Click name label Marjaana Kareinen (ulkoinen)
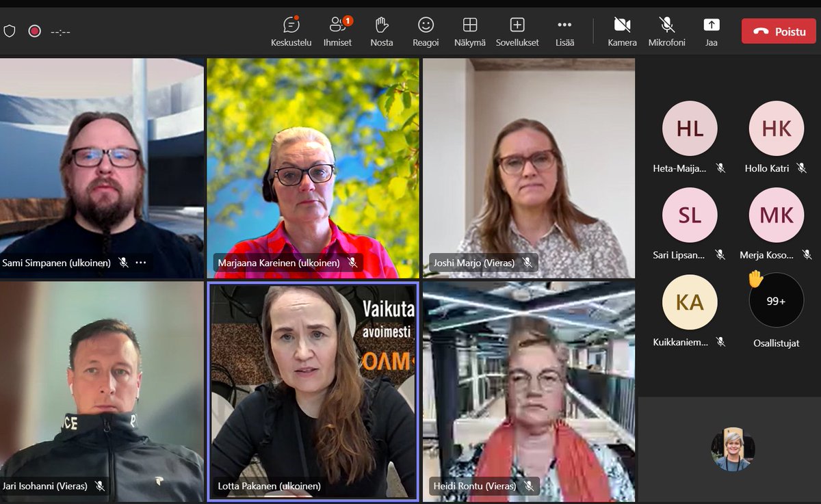 click(280, 262)
